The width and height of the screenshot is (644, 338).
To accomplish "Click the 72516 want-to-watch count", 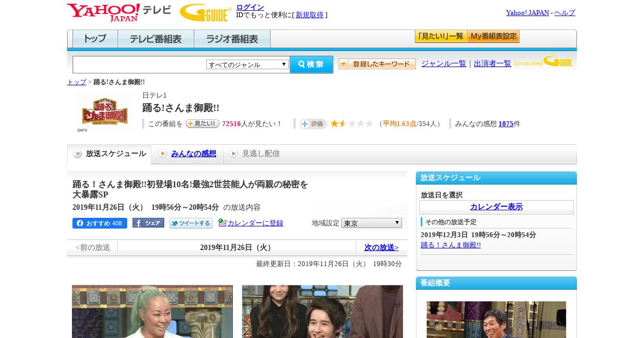I will tap(231, 124).
